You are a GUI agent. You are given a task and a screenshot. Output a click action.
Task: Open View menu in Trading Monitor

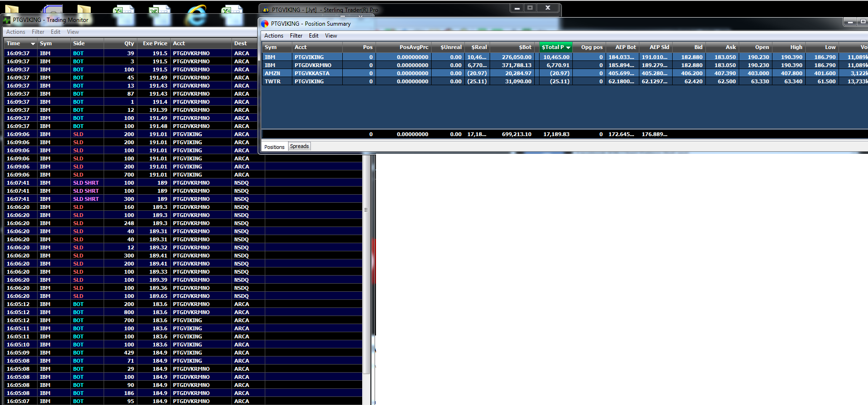[x=73, y=32]
